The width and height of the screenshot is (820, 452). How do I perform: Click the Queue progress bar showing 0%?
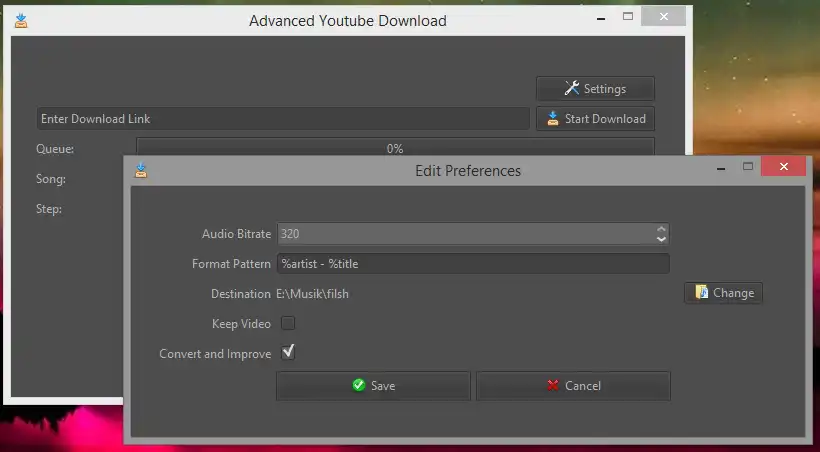point(395,147)
